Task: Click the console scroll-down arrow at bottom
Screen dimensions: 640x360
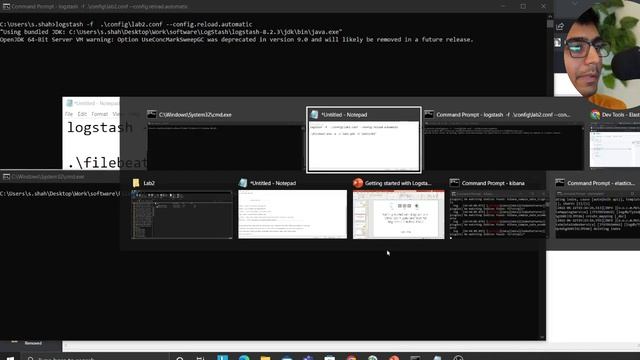Action: [x=542, y=337]
